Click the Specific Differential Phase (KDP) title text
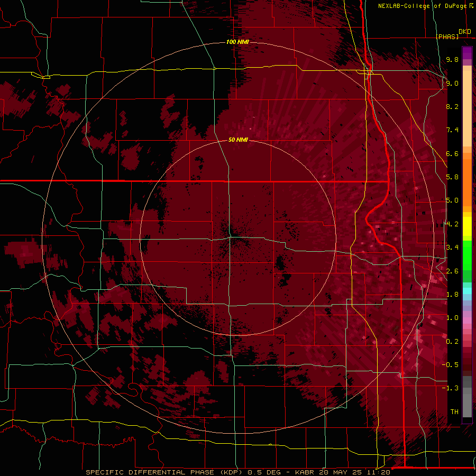The height and width of the screenshot is (476, 476). [164, 472]
